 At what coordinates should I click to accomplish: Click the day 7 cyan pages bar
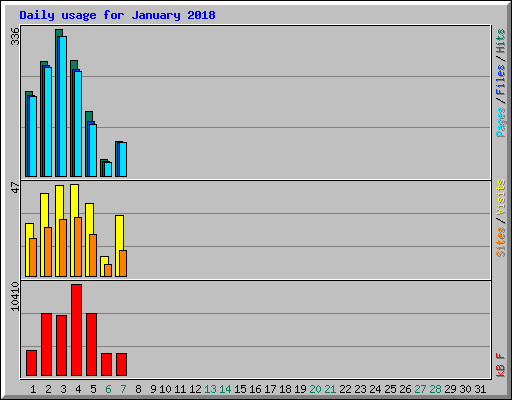(x=123, y=160)
